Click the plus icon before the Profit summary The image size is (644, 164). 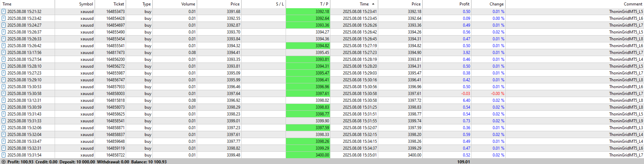4,162
